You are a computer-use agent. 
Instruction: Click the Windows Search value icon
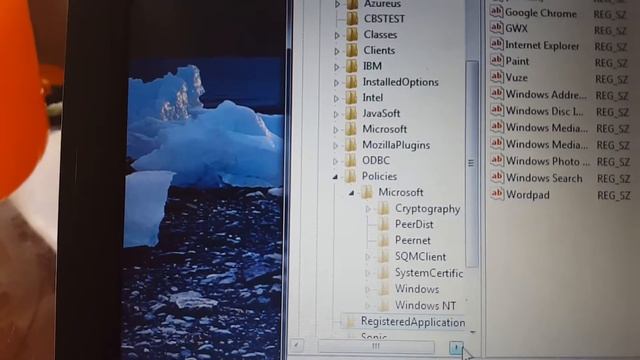(x=497, y=177)
